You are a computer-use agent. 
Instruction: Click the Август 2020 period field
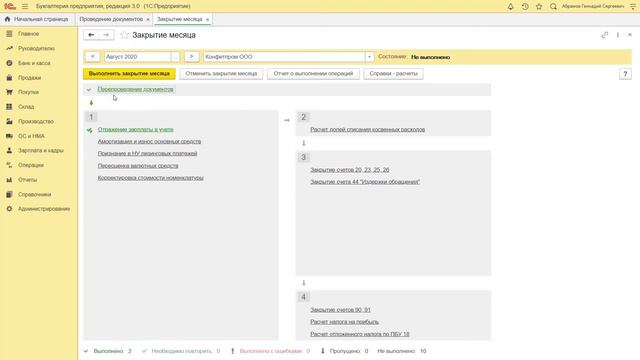[138, 57]
